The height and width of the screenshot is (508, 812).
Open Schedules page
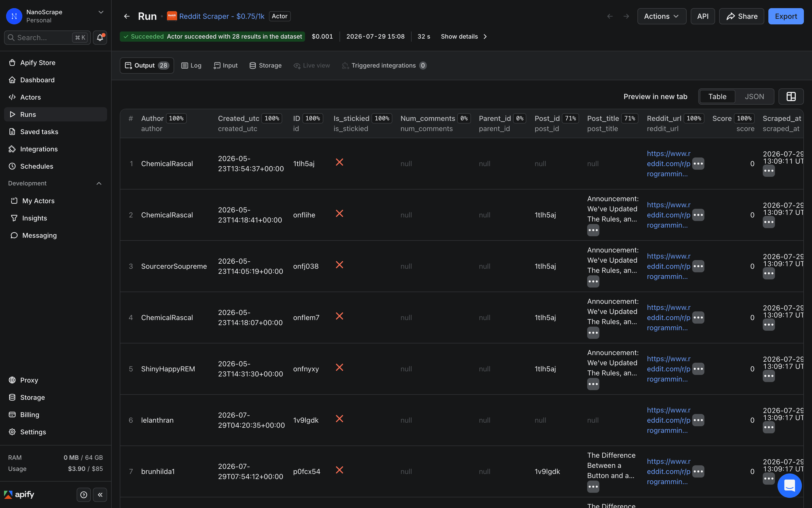tap(55, 166)
